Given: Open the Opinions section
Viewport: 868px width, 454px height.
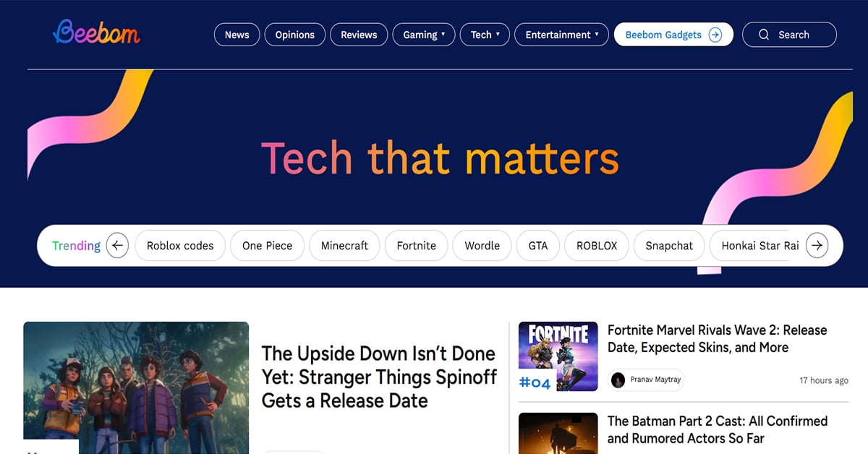Looking at the screenshot, I should [294, 35].
